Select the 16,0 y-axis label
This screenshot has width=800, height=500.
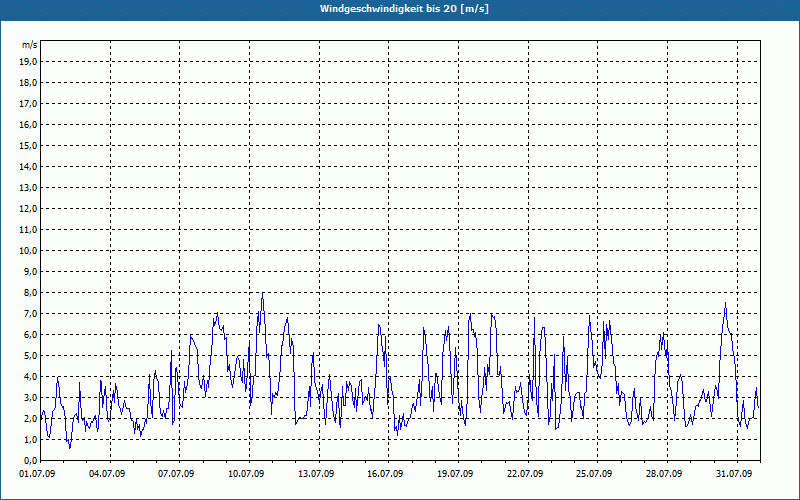(x=28, y=124)
